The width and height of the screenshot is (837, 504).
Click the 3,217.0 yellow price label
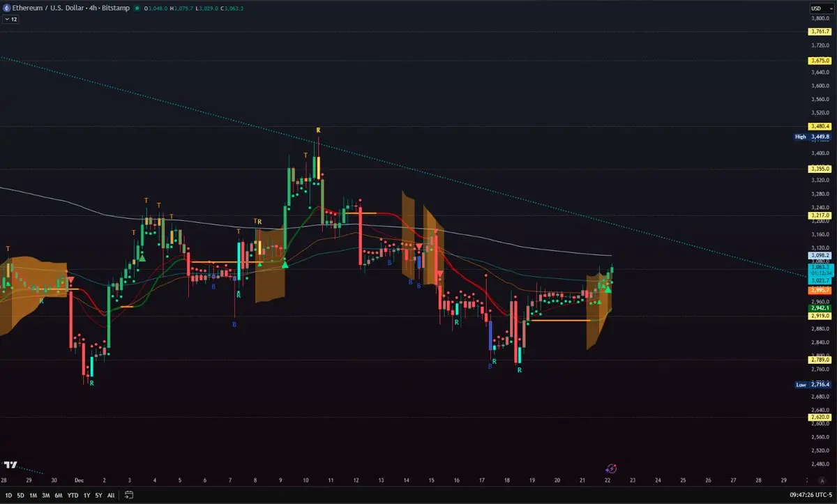pos(818,216)
